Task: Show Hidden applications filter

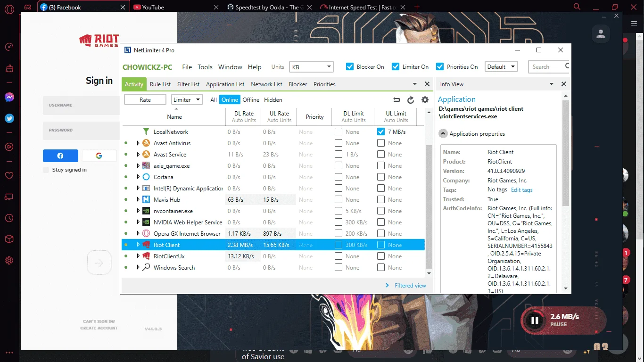Action: tap(273, 100)
